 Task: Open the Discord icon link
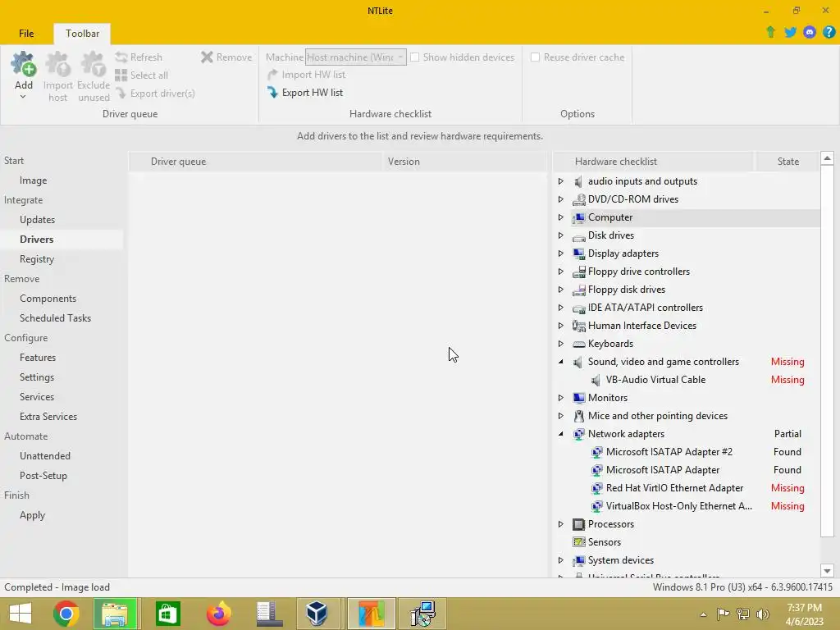click(x=810, y=32)
